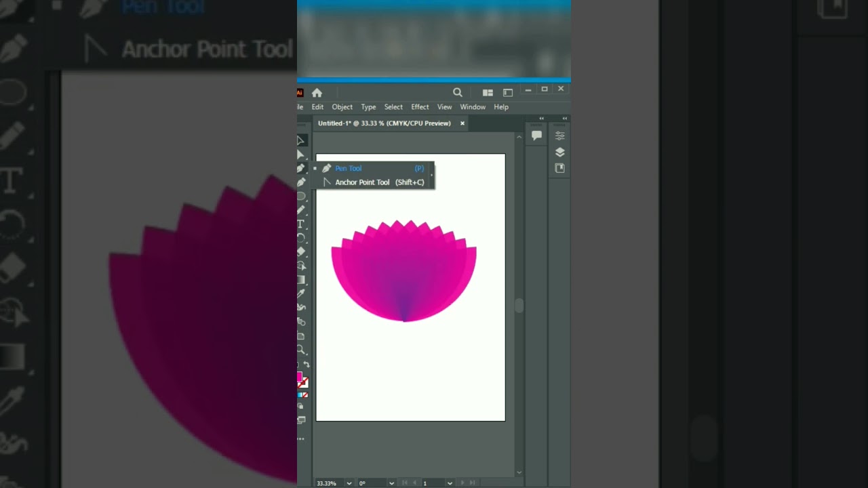Open the workspace switcher icon
This screenshot has width=868, height=488.
coord(508,92)
